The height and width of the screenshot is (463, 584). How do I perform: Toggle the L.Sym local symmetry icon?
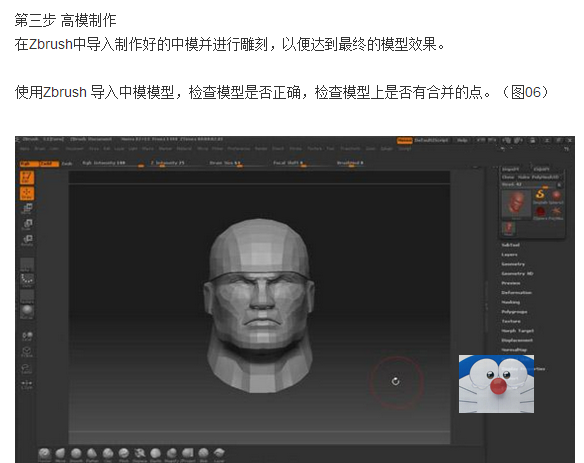pos(27,384)
